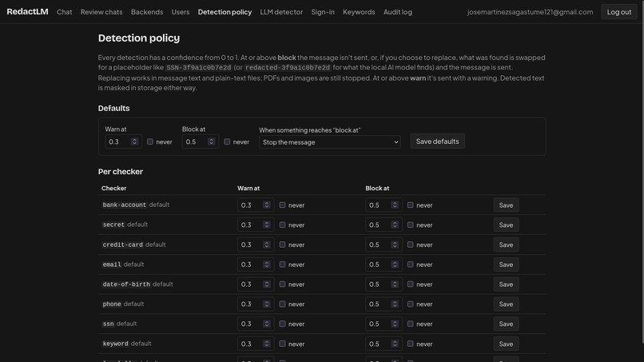Click ssn Block at stepper arrows

(x=395, y=324)
